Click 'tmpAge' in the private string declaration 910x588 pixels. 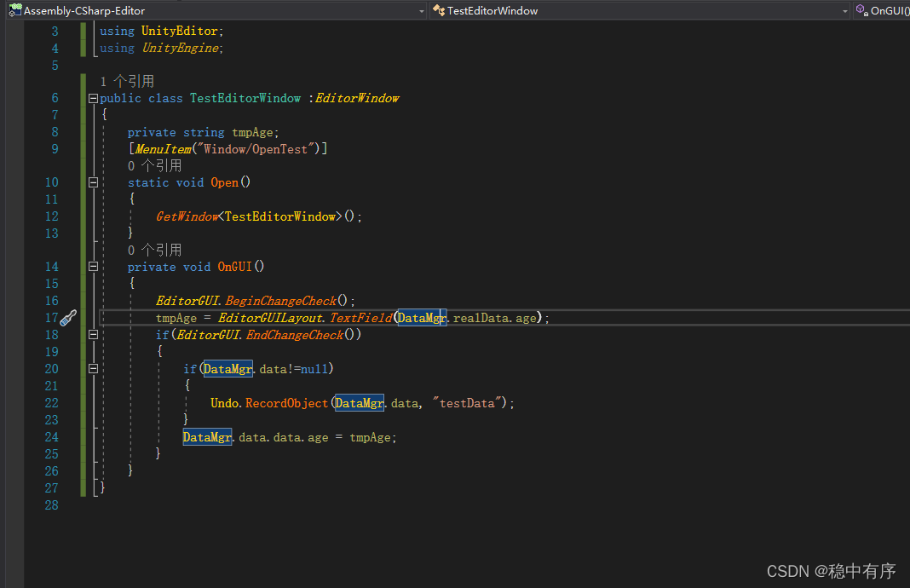tap(252, 132)
